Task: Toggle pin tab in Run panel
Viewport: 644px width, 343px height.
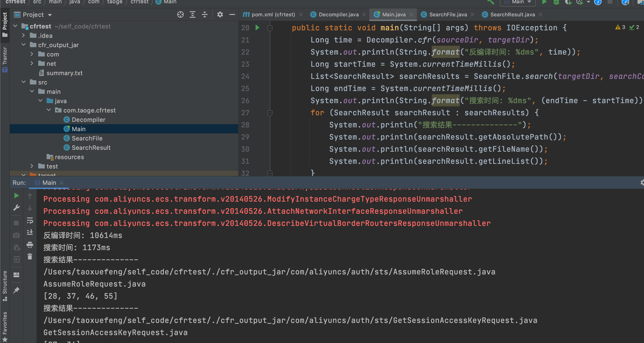Action: [17, 290]
